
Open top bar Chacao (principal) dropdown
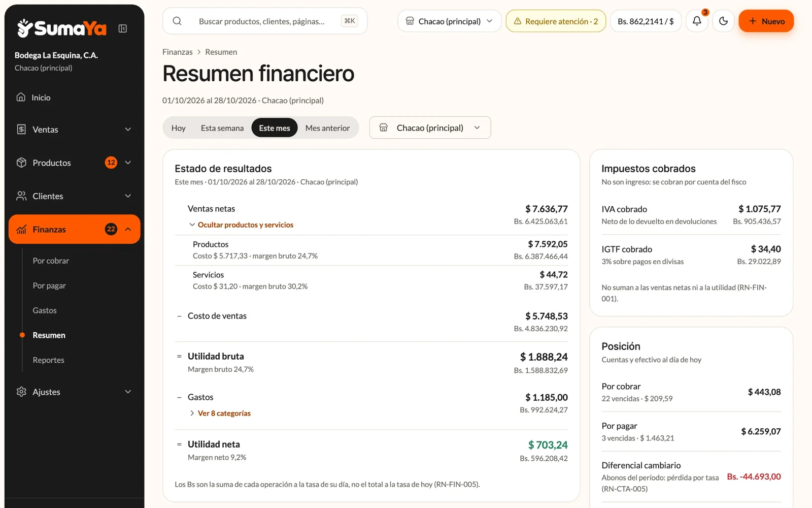pos(450,21)
